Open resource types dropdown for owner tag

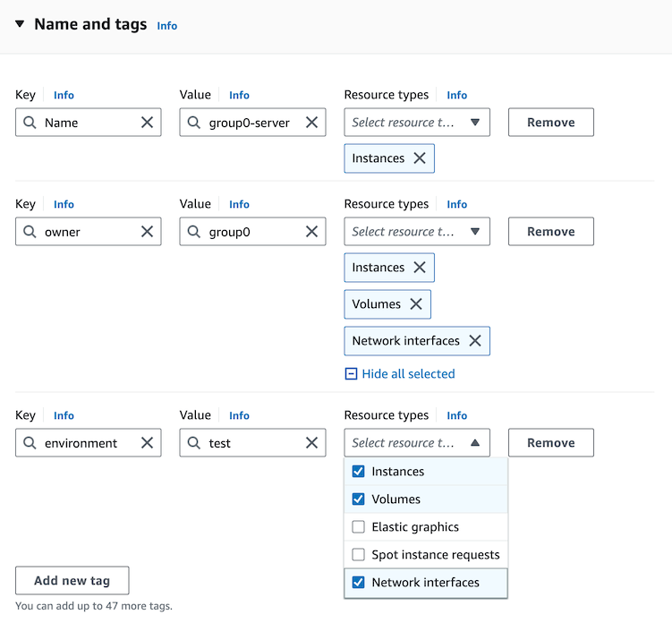click(416, 232)
